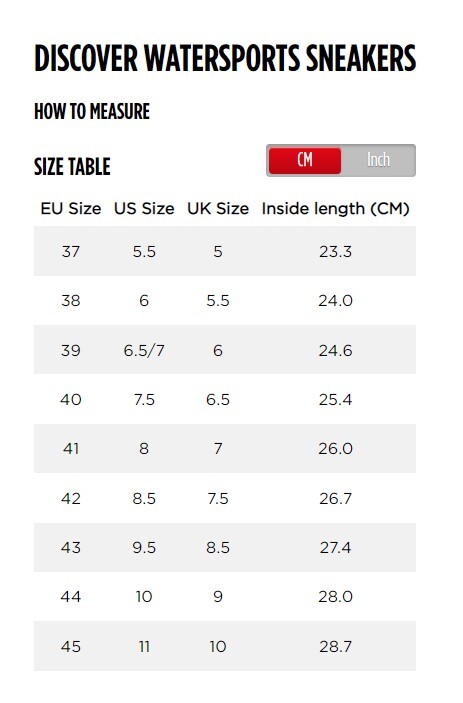
Task: Click the EU Size column header
Action: click(x=71, y=208)
